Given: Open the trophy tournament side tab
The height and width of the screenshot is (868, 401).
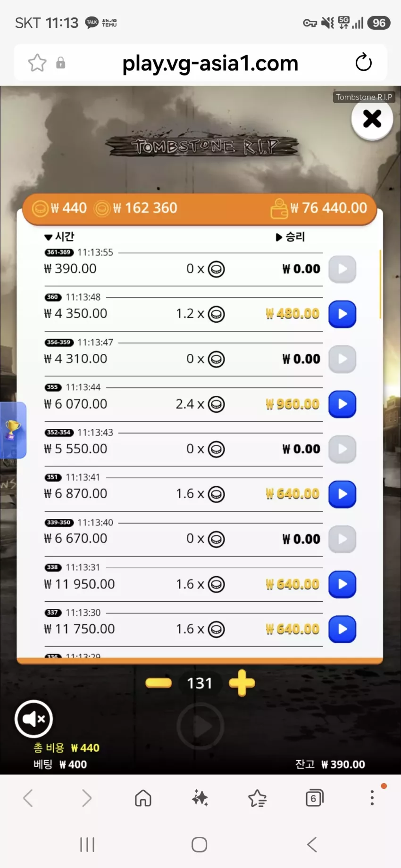Looking at the screenshot, I should click(x=13, y=430).
